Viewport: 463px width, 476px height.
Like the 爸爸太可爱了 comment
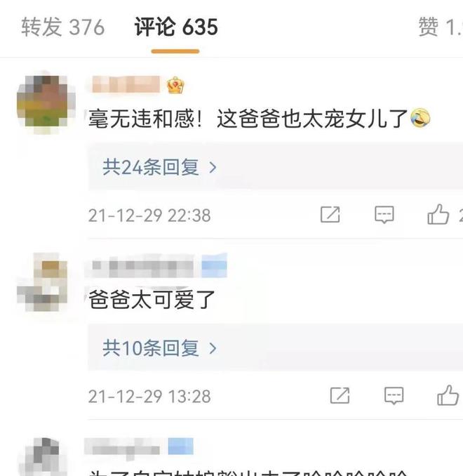[448, 395]
